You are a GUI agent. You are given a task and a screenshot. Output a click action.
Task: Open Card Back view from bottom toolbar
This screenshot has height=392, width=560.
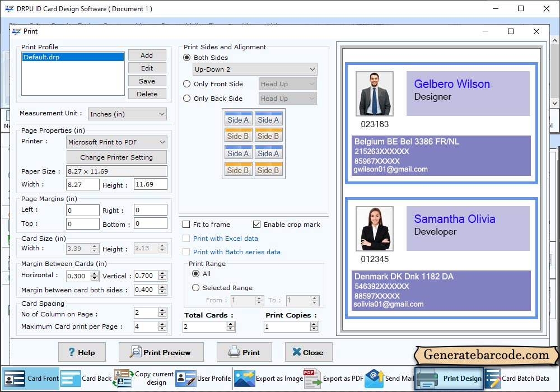(86, 379)
